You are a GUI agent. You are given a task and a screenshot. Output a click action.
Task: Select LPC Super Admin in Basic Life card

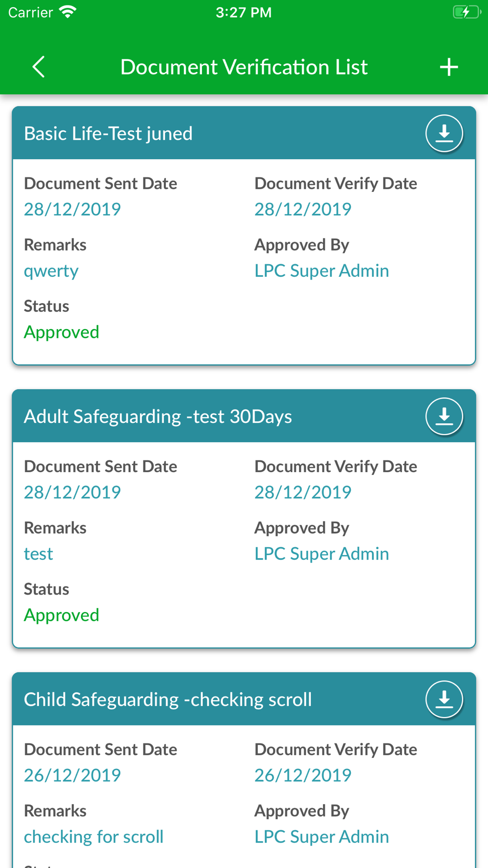click(322, 271)
